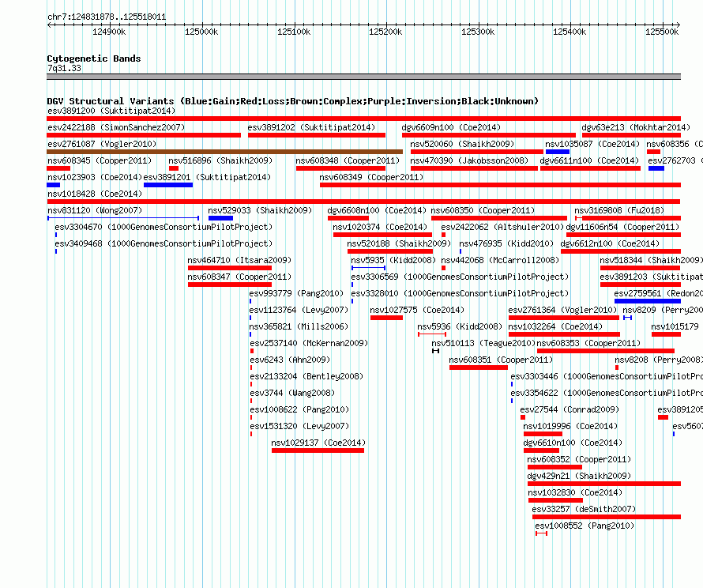This screenshot has height=588, width=703.
Task: Open the DGV Structural Variants track title
Action: point(293,101)
